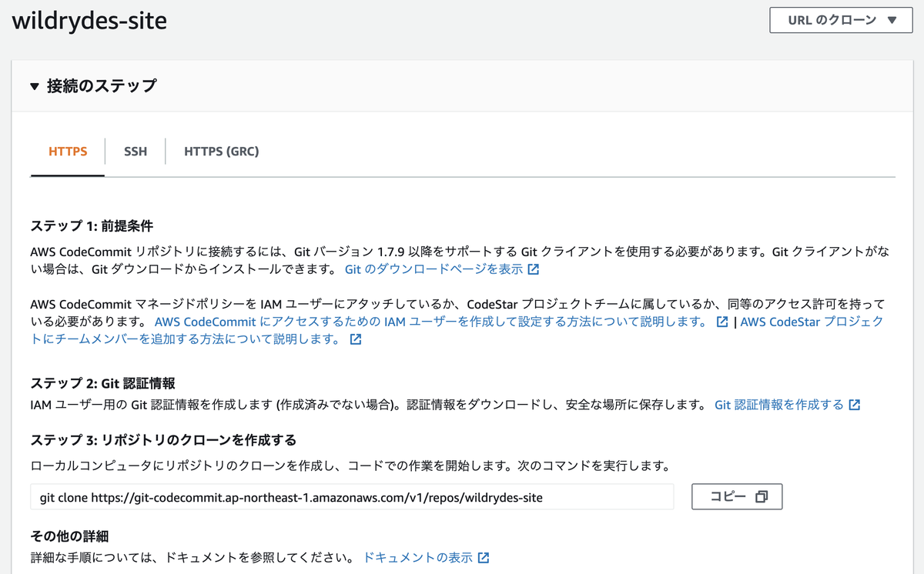Collapse the 接続のステップ section disclosure triangle
This screenshot has width=924, height=574.
coord(34,87)
